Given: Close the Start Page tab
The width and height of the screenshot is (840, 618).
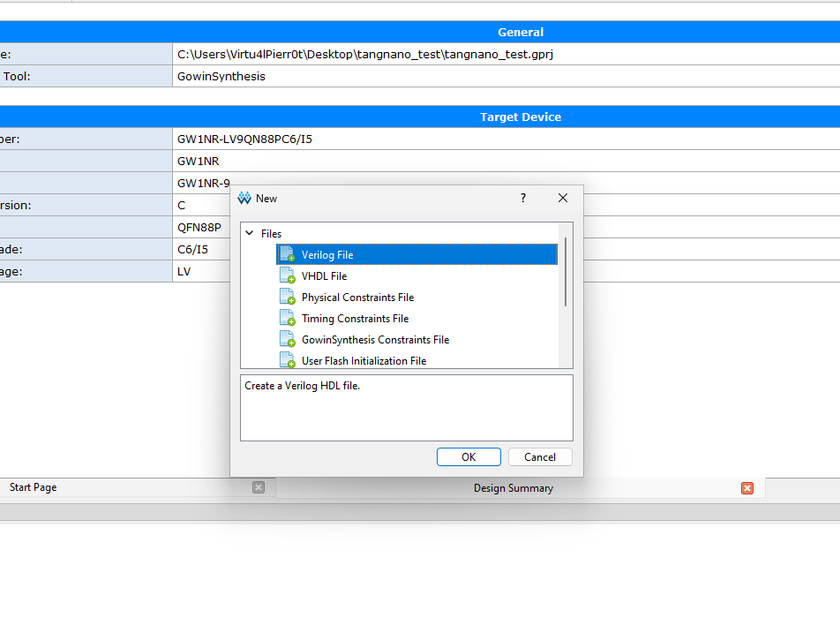Looking at the screenshot, I should pyautogui.click(x=259, y=487).
